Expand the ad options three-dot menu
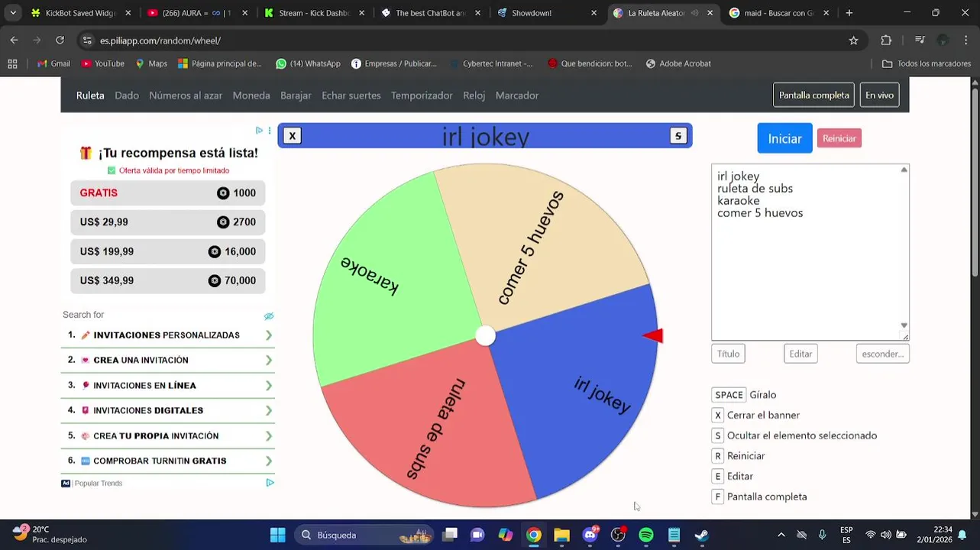980x550 pixels. 270,131
